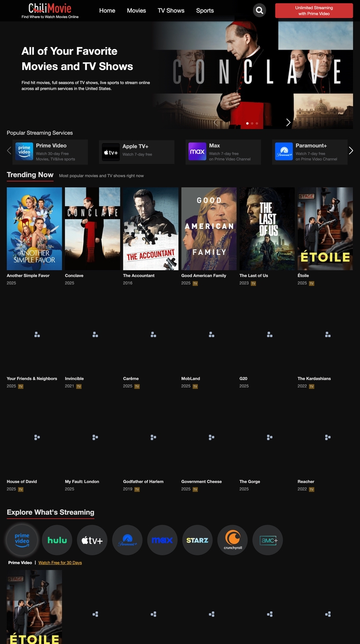Viewport: 360px width, 644px height.
Task: Open The Accountant poster
Action: point(151,229)
